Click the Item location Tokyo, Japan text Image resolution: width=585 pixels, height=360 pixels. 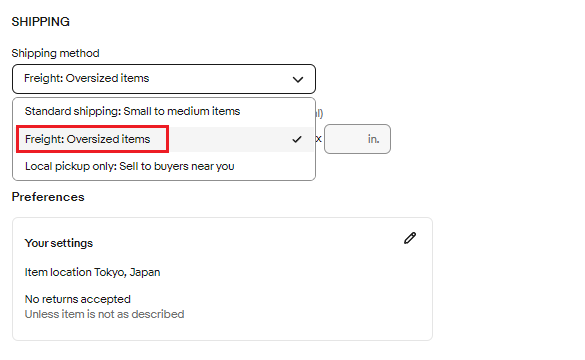92,272
